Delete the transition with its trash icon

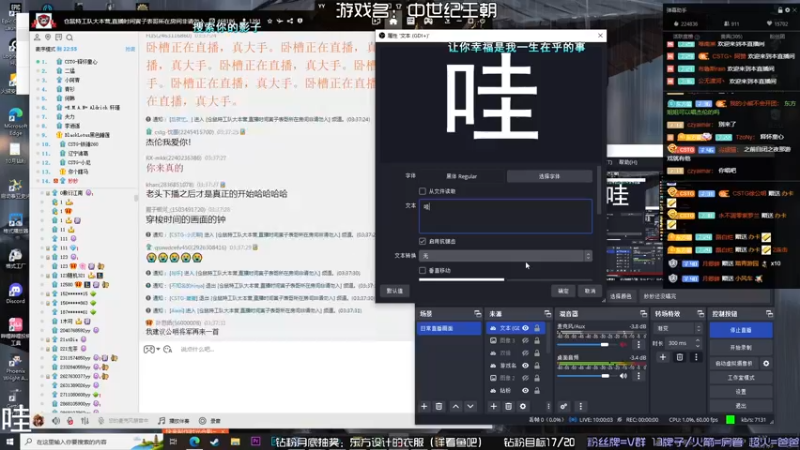click(x=680, y=357)
